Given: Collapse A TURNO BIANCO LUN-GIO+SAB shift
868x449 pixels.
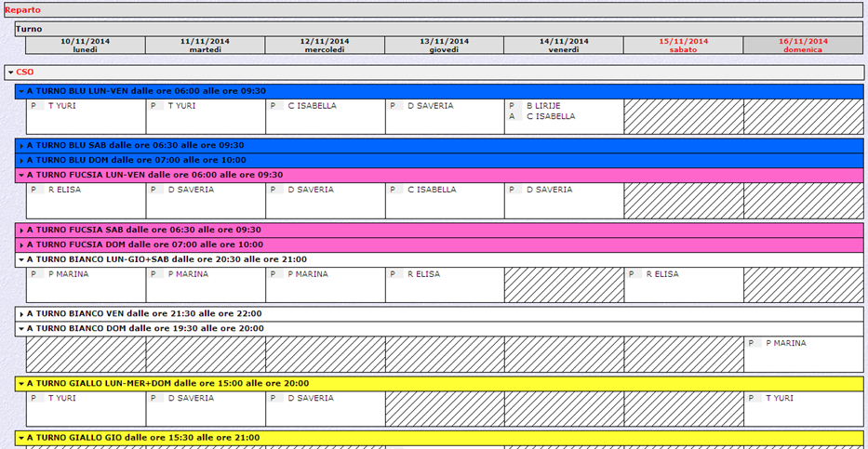Looking at the screenshot, I should 21,259.
